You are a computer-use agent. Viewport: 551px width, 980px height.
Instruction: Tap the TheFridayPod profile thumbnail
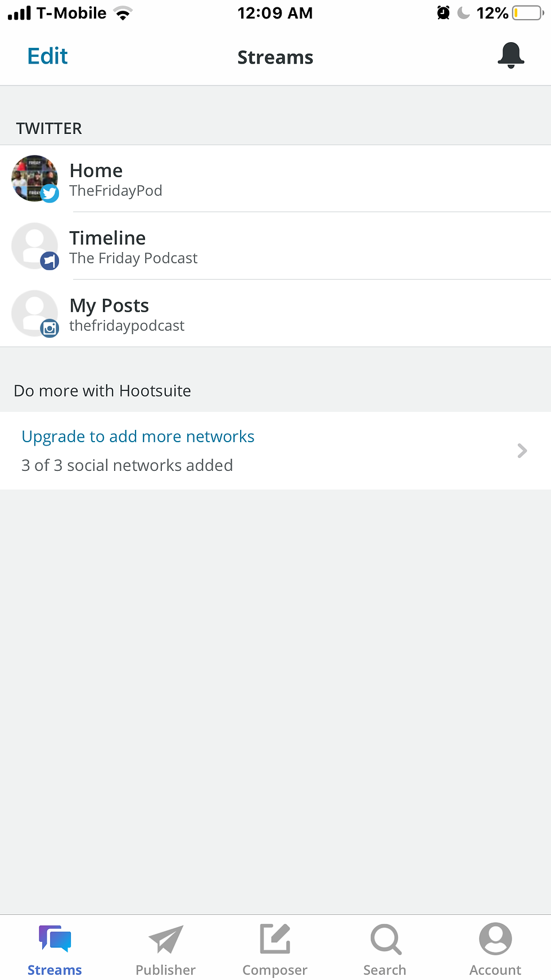click(33, 177)
